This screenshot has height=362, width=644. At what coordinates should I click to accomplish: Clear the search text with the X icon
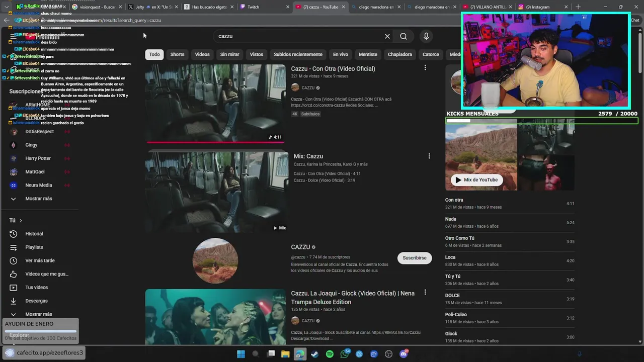point(387,36)
